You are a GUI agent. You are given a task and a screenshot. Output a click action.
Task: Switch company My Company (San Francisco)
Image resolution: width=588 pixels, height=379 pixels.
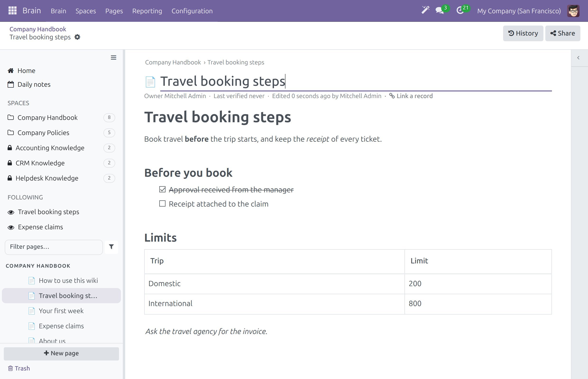[519, 11]
